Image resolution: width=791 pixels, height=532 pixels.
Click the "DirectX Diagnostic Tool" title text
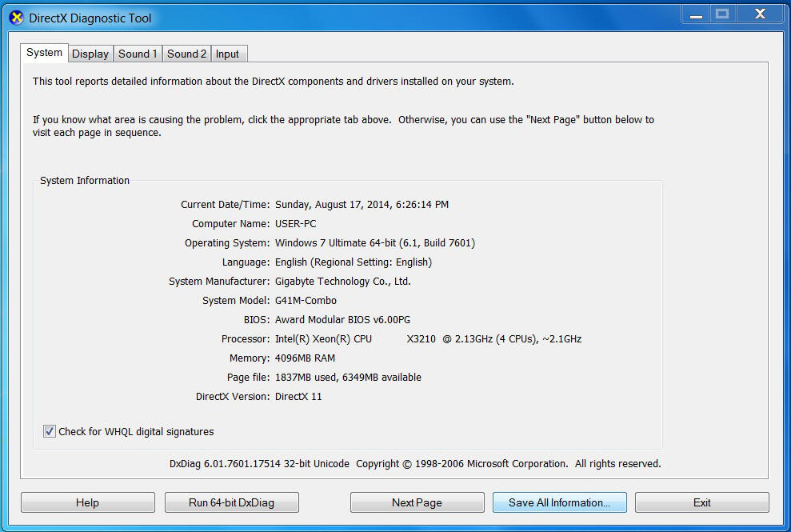90,18
